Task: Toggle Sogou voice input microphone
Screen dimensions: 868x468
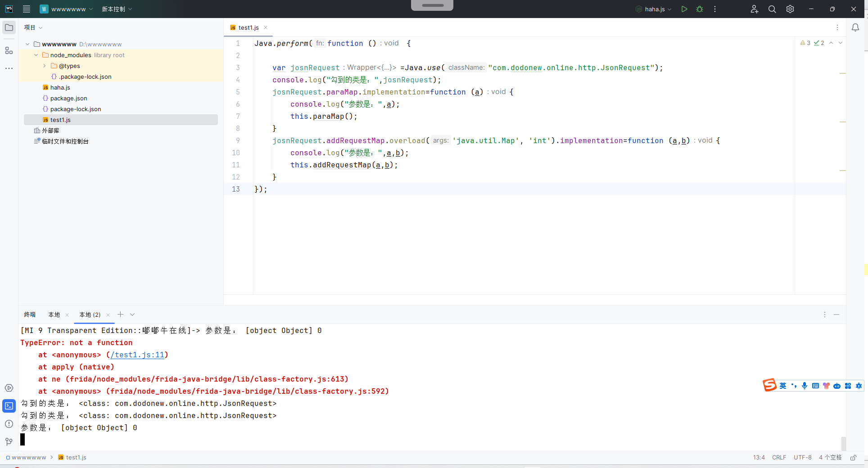Action: 805,386
